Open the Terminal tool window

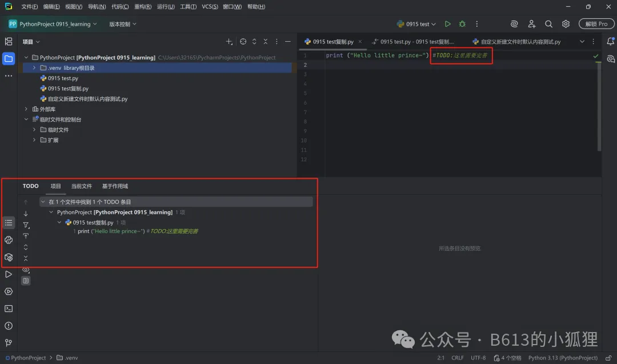click(8, 309)
